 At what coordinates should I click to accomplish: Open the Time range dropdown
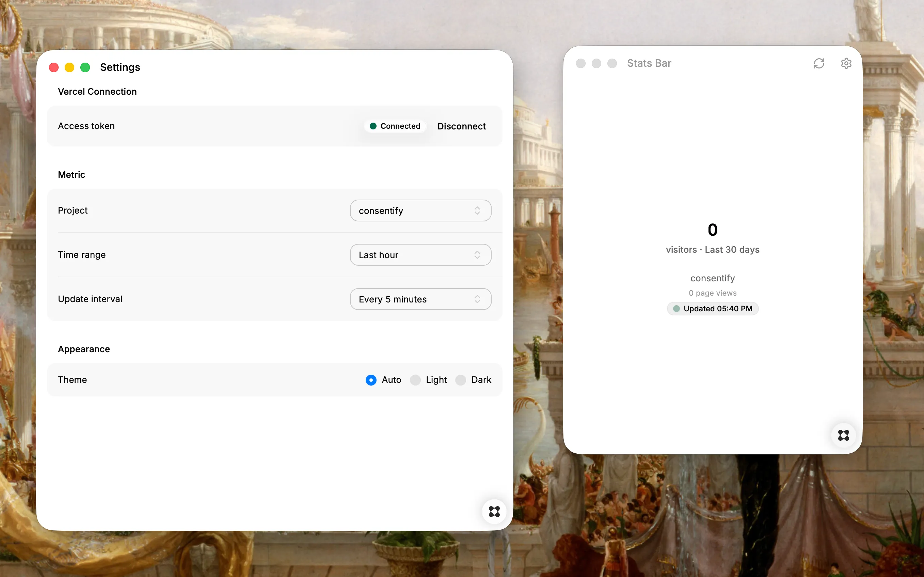click(x=420, y=255)
